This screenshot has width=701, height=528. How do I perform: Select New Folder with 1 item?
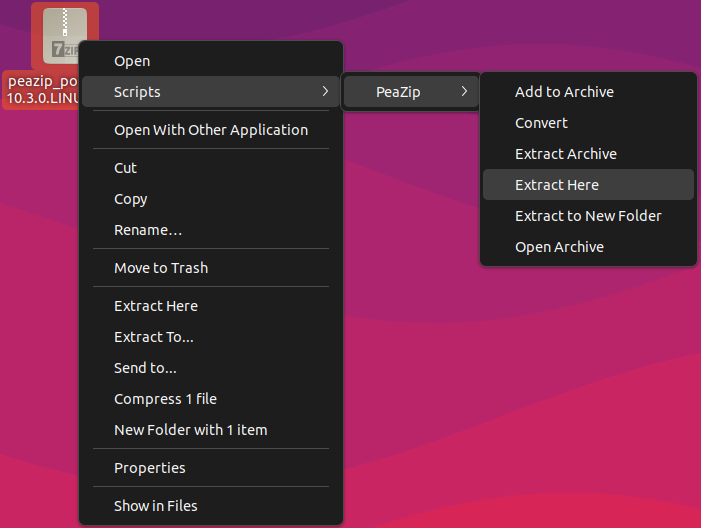211,430
